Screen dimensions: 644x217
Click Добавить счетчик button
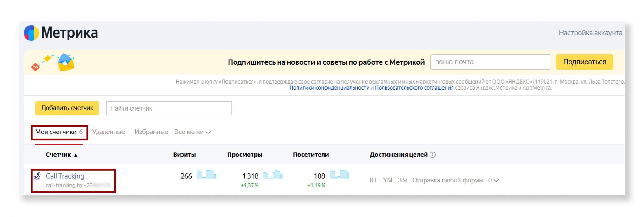(x=67, y=108)
